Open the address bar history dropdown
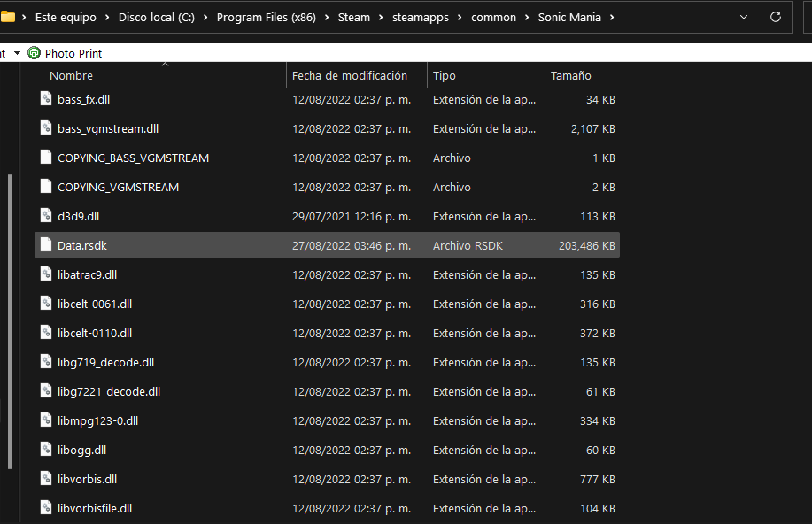 coord(744,17)
